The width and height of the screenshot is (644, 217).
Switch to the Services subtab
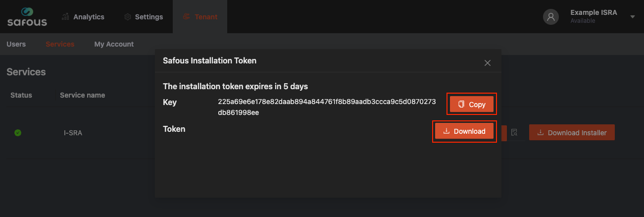click(x=60, y=44)
